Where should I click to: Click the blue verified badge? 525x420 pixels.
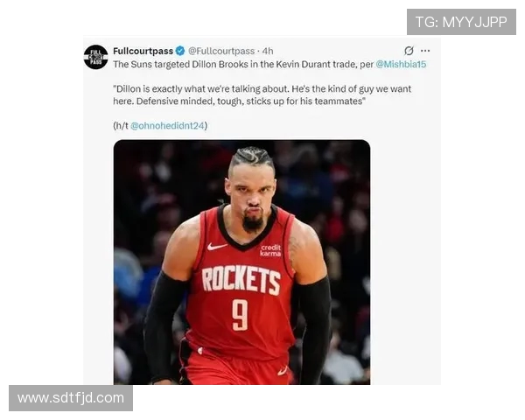point(180,51)
